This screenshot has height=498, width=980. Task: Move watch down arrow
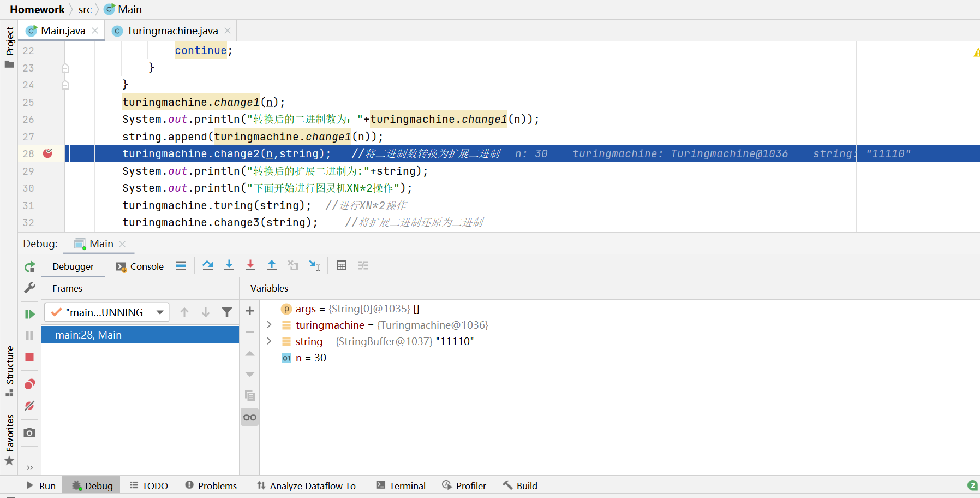click(x=250, y=375)
